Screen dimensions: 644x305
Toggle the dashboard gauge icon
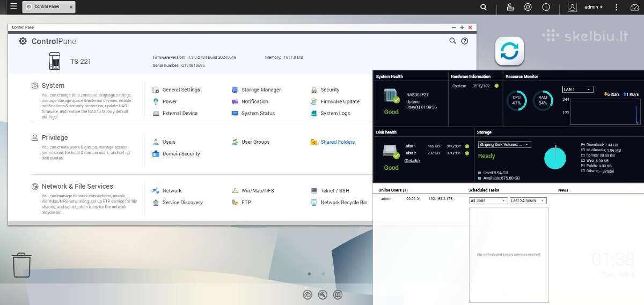634,7
